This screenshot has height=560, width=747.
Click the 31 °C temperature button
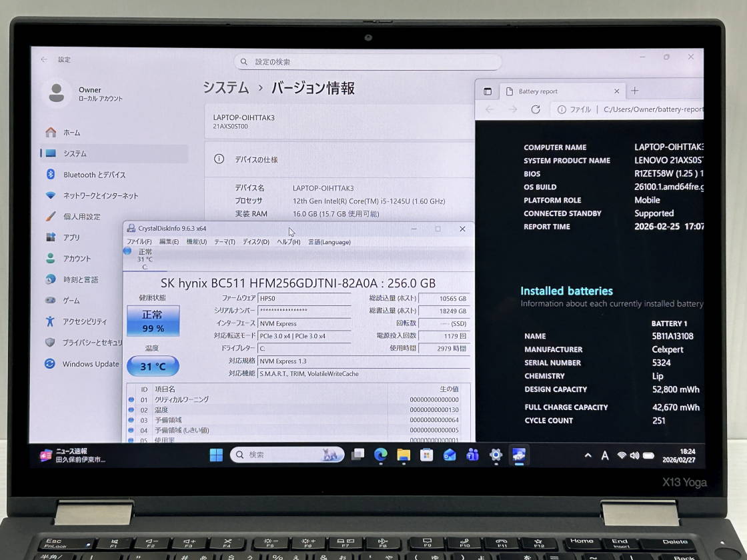(x=153, y=366)
